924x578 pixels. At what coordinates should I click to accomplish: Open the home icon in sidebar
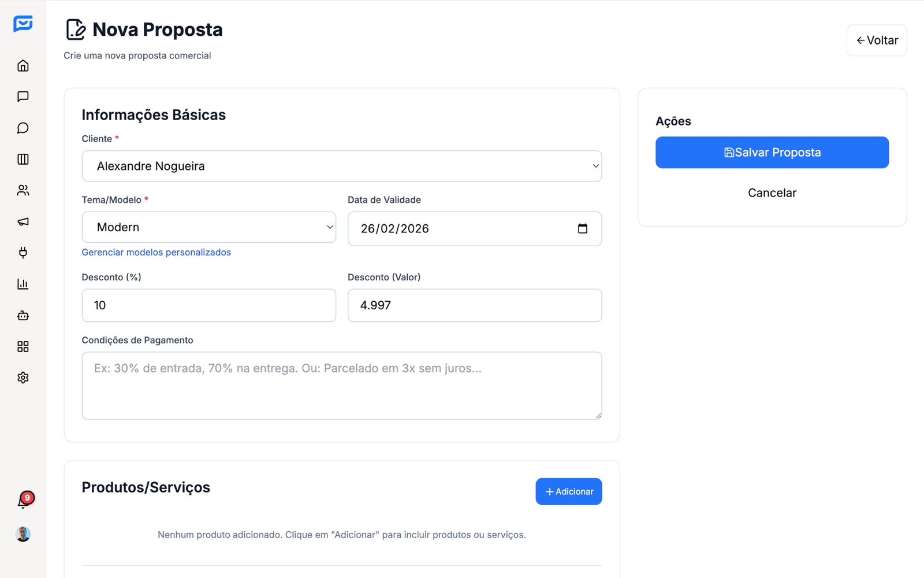coord(23,66)
